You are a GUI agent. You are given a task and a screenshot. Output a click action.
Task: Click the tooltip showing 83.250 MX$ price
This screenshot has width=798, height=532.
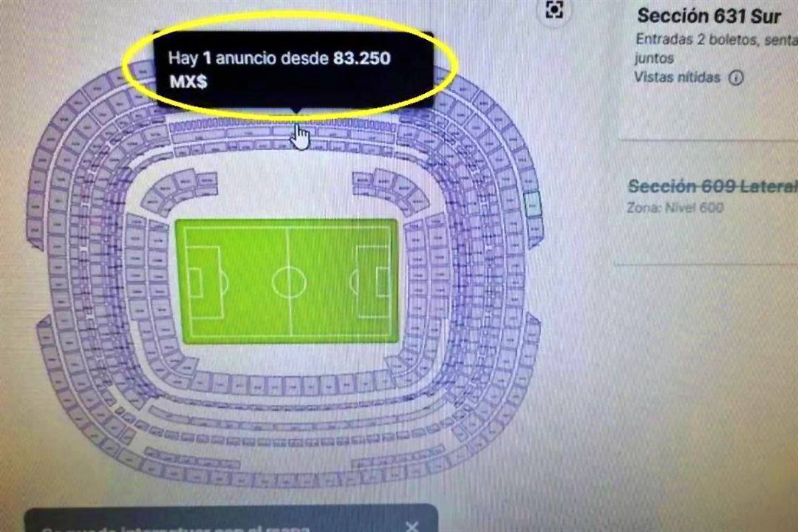pyautogui.click(x=293, y=69)
